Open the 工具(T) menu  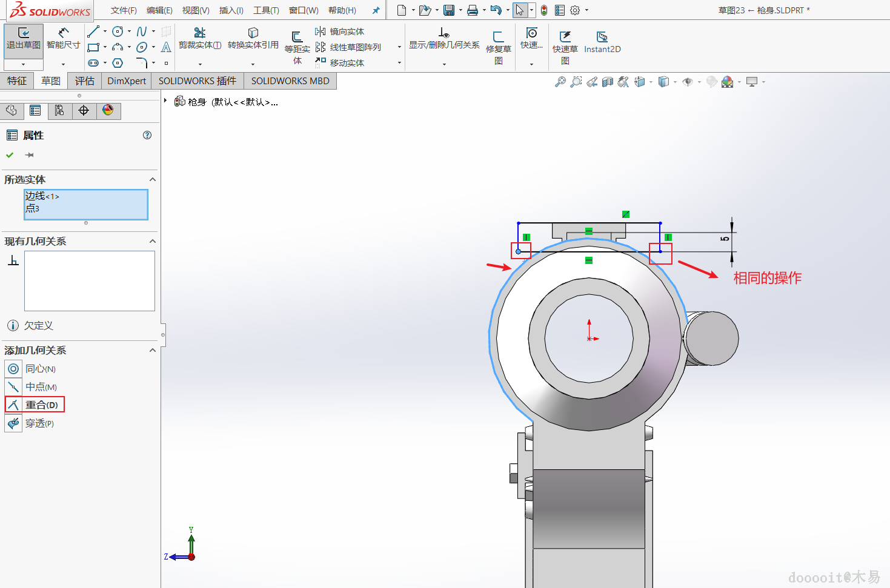pyautogui.click(x=266, y=10)
